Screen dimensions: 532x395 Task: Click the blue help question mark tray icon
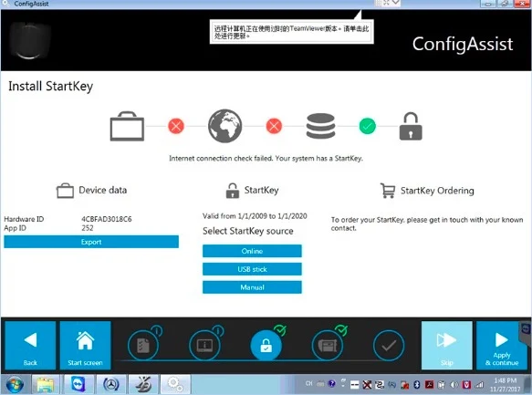(x=332, y=383)
